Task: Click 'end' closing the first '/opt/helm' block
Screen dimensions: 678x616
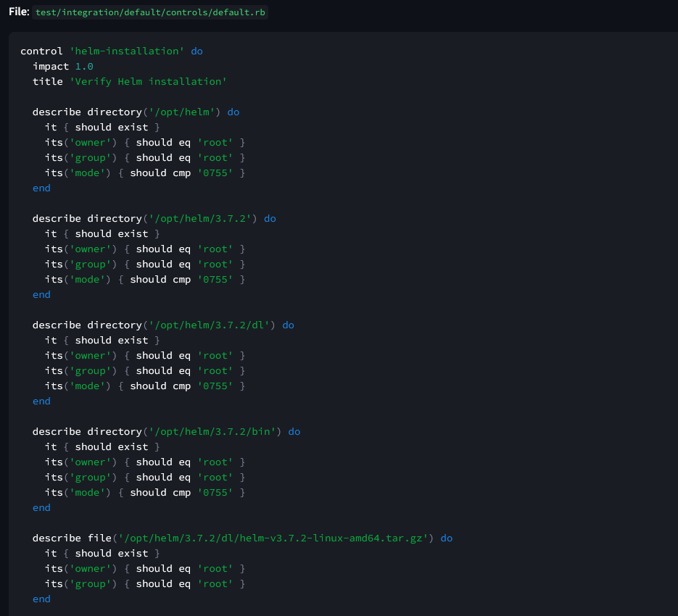Action: point(41,188)
